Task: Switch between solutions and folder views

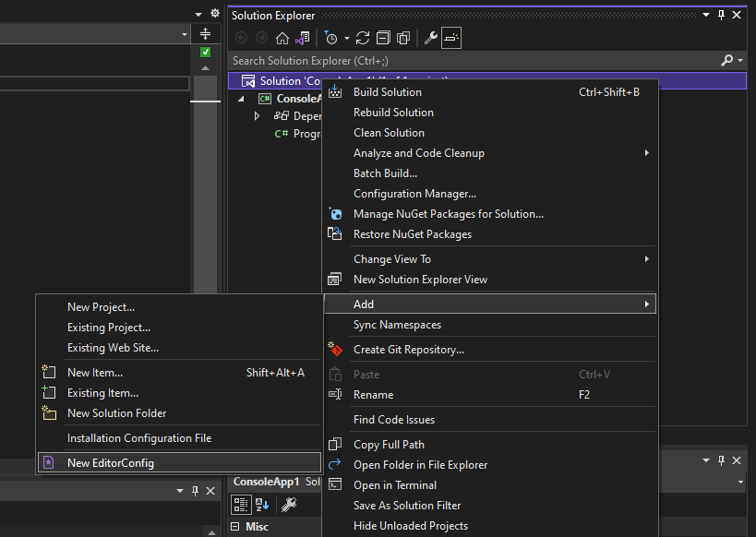Action: [301, 38]
